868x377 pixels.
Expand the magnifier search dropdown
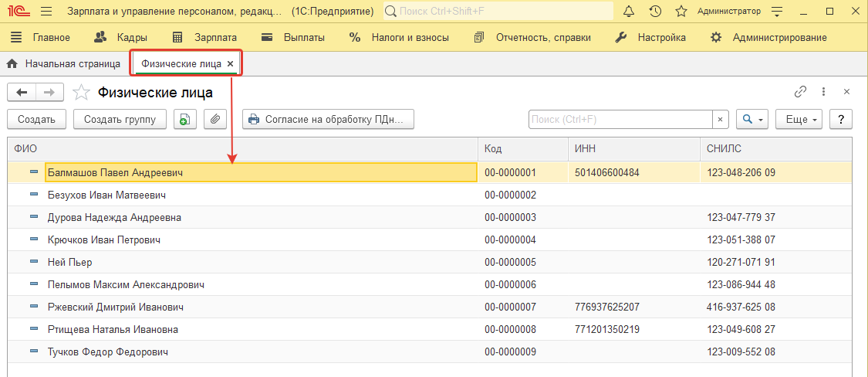click(x=752, y=120)
